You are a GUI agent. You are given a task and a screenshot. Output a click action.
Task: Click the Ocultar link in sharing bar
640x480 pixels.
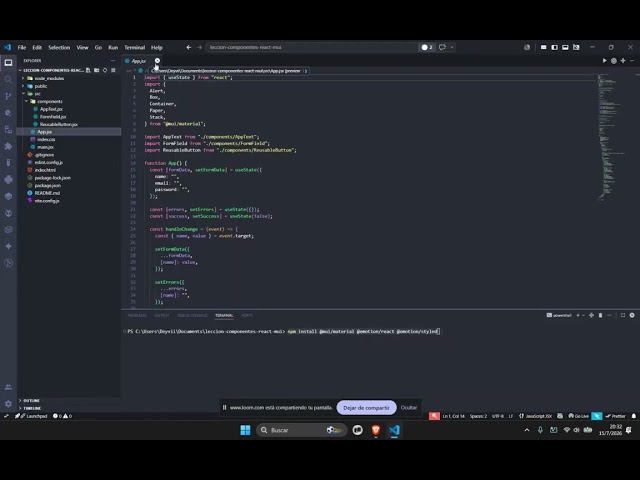coord(409,408)
